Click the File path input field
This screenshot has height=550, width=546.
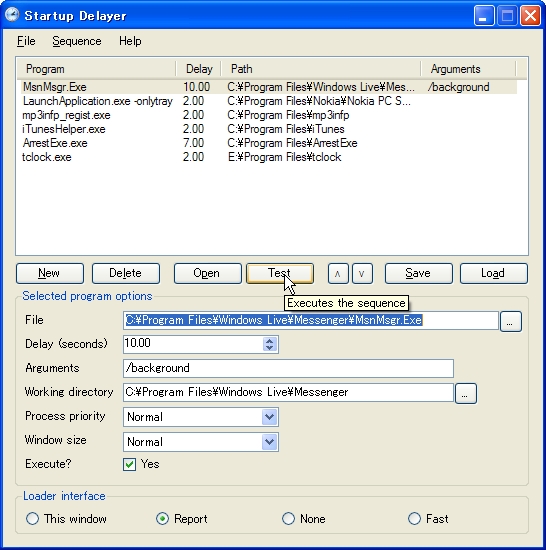click(x=311, y=320)
